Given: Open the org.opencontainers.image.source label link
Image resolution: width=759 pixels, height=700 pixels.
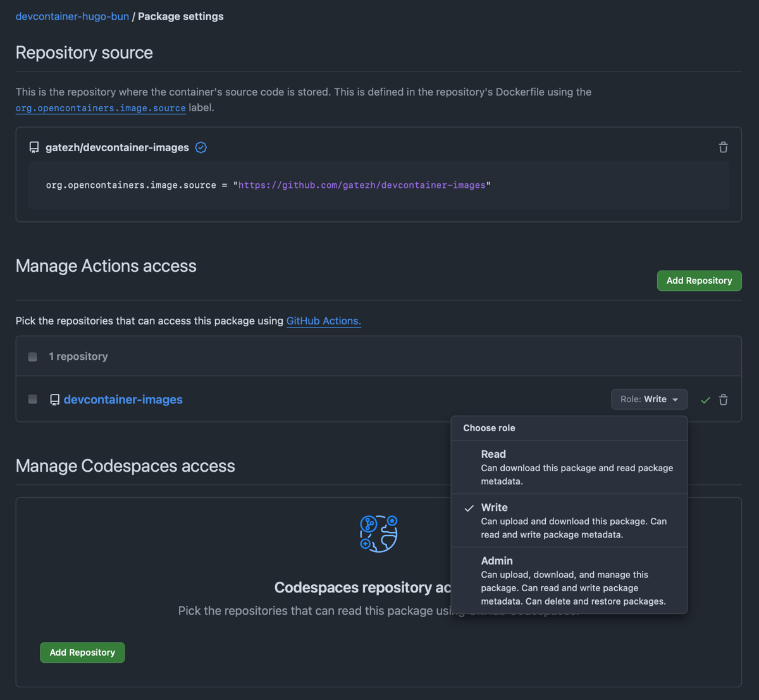Looking at the screenshot, I should click(101, 108).
